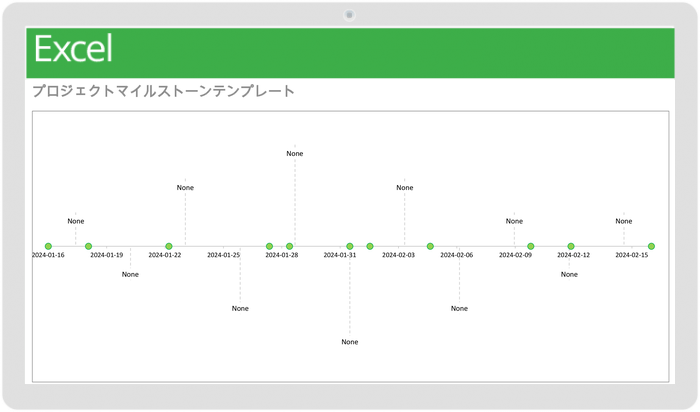Click the green marker just left of 2024-01-19
This screenshot has height=412, width=700.
(x=88, y=246)
